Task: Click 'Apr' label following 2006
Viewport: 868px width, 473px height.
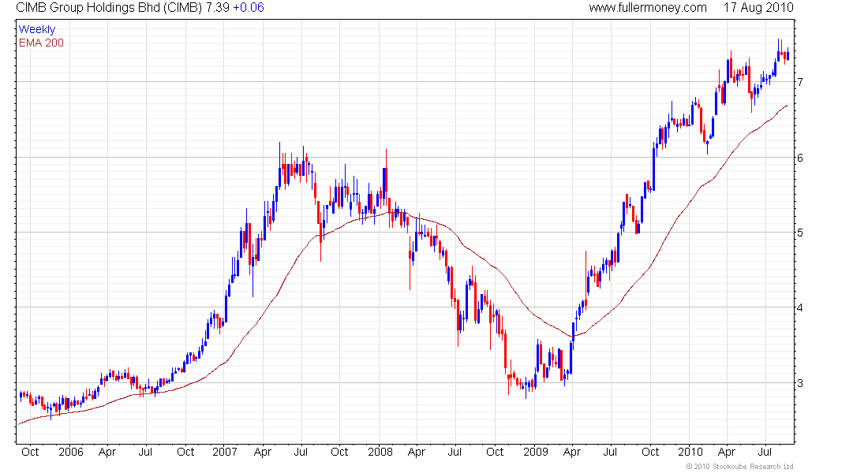Action: (107, 452)
